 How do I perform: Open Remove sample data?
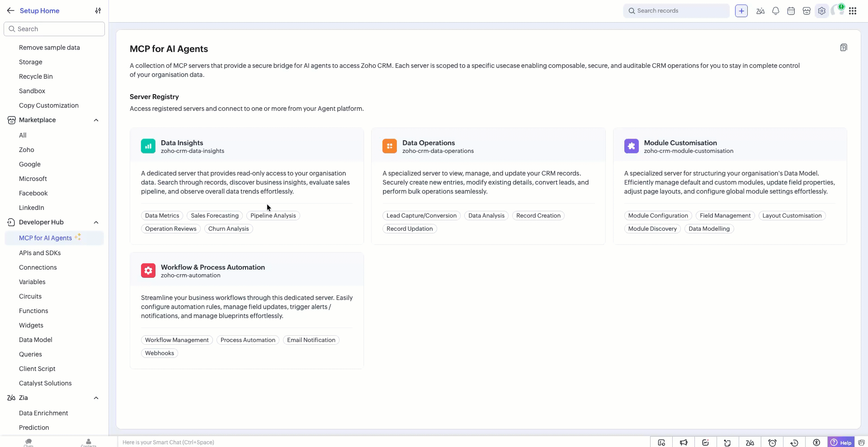49,48
